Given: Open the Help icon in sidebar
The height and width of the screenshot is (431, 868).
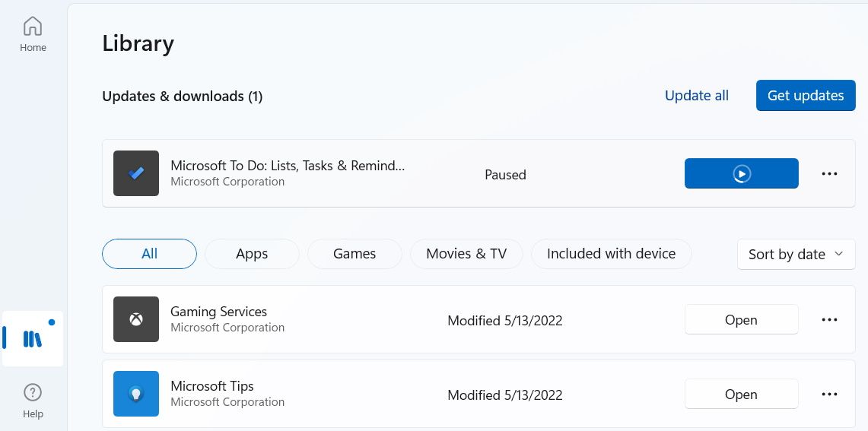Looking at the screenshot, I should point(33,401).
